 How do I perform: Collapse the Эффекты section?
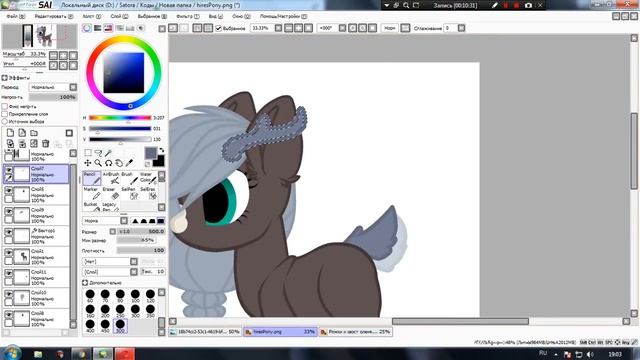click(4, 78)
